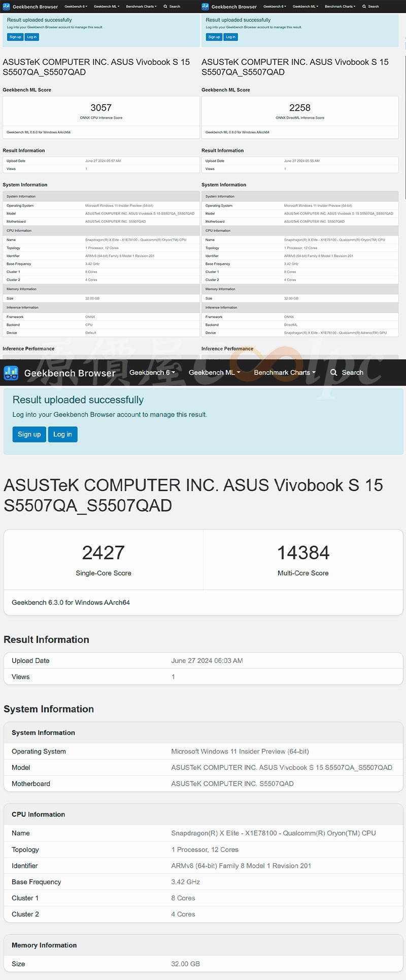Click the large blue Sign up button

(29, 434)
